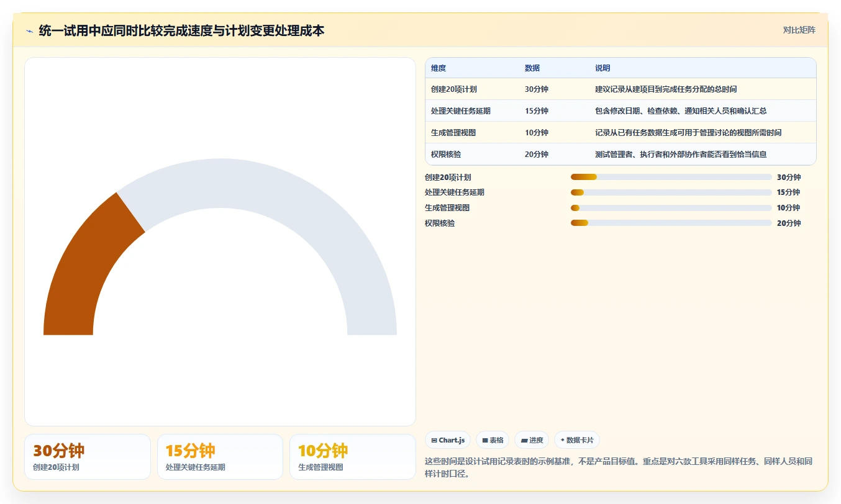Click description starting 包含修改日期
The width and height of the screenshot is (841, 504).
pyautogui.click(x=681, y=111)
